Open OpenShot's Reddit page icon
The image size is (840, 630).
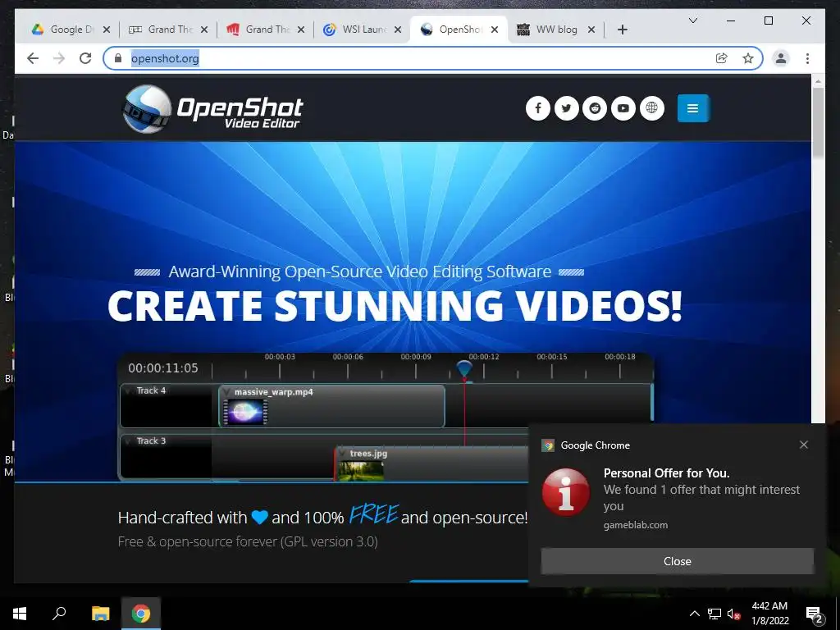595,108
